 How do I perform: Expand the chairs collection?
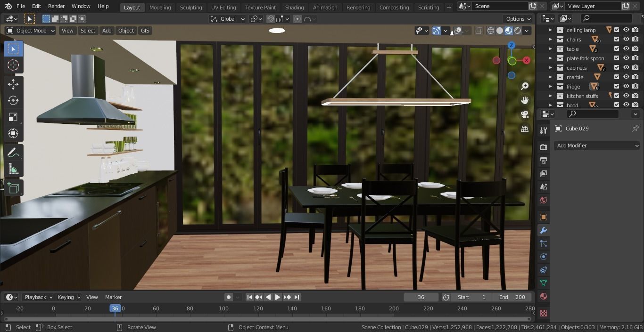pyautogui.click(x=550, y=40)
